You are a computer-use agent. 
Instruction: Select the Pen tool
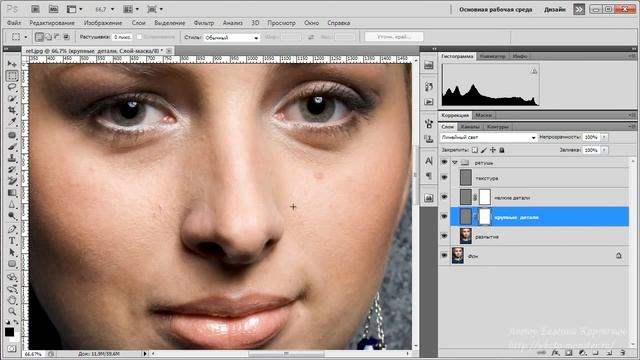point(12,229)
